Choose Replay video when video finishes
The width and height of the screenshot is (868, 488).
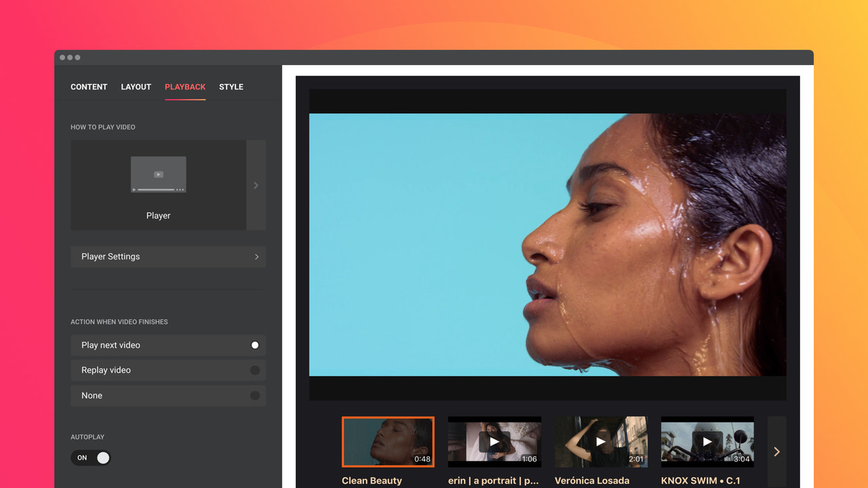[x=167, y=370]
